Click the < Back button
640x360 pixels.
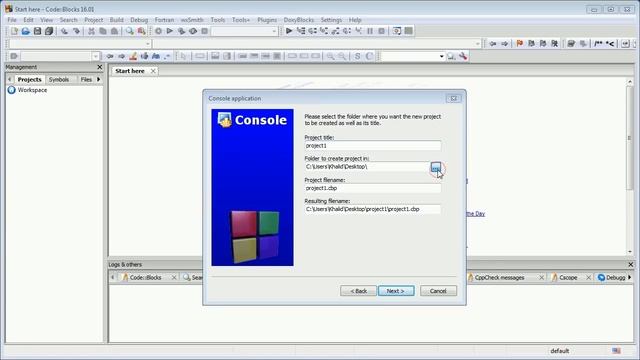click(358, 291)
